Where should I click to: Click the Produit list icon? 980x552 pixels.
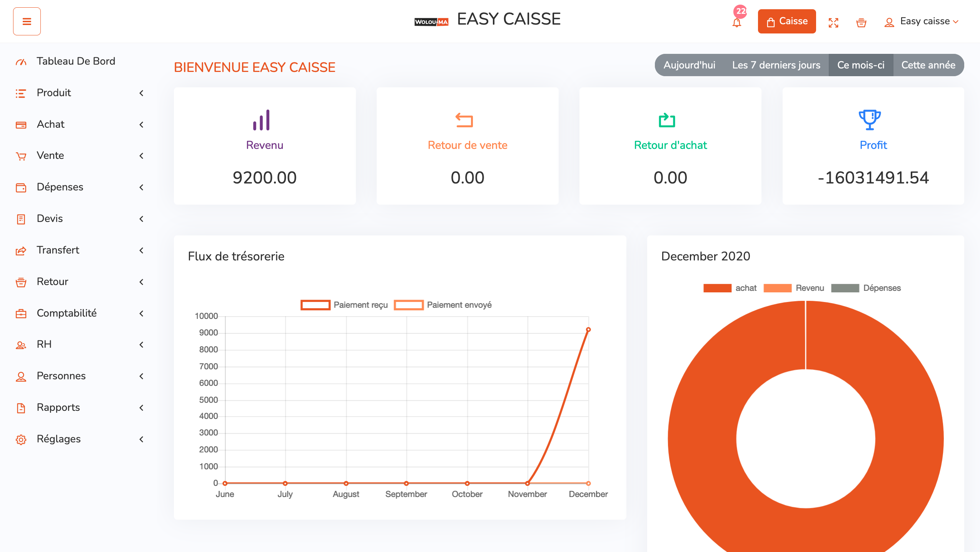[x=21, y=93]
